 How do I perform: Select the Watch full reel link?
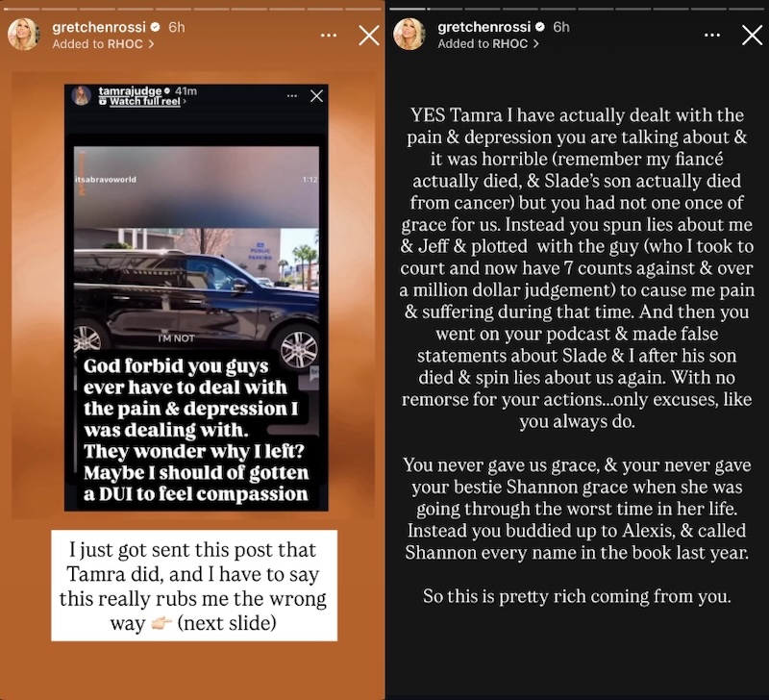click(x=144, y=102)
